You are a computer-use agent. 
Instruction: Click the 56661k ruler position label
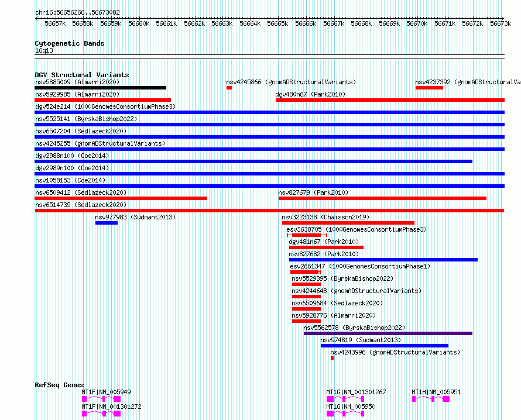click(x=166, y=23)
